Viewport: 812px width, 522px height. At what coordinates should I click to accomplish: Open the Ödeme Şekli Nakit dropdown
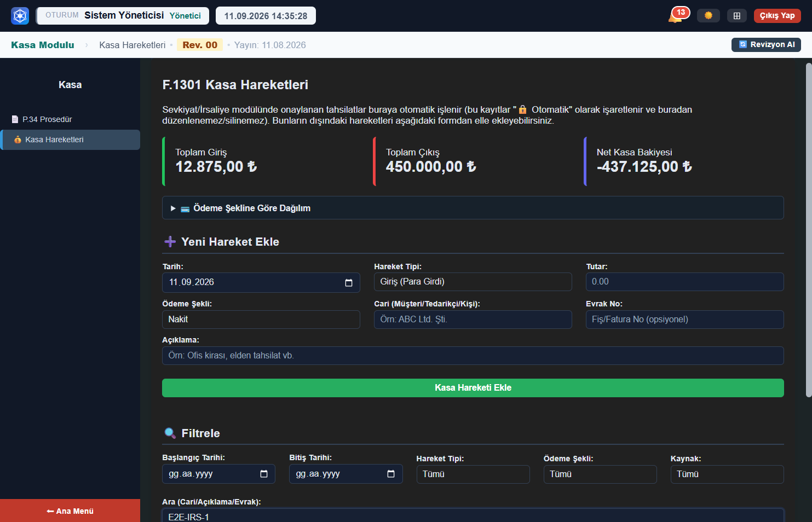261,320
